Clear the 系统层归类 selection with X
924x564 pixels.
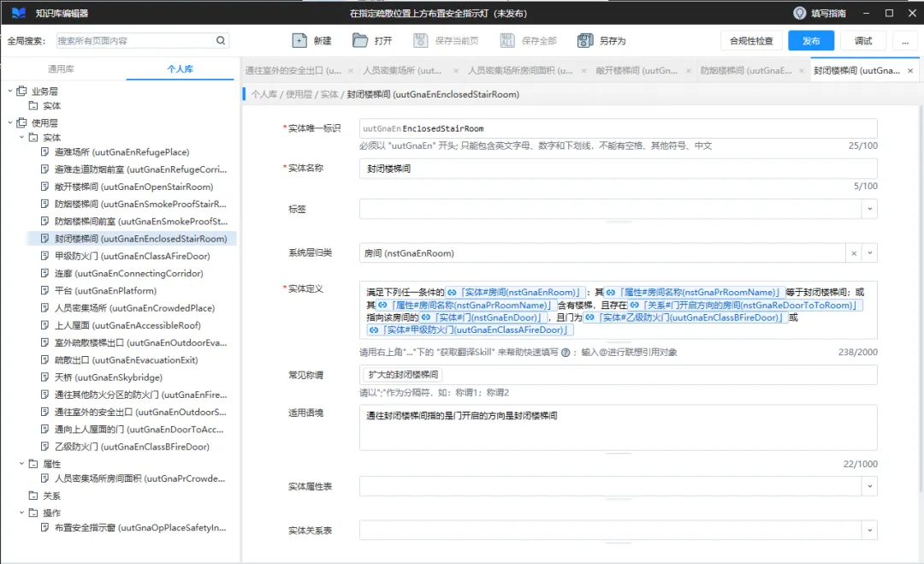tap(854, 253)
